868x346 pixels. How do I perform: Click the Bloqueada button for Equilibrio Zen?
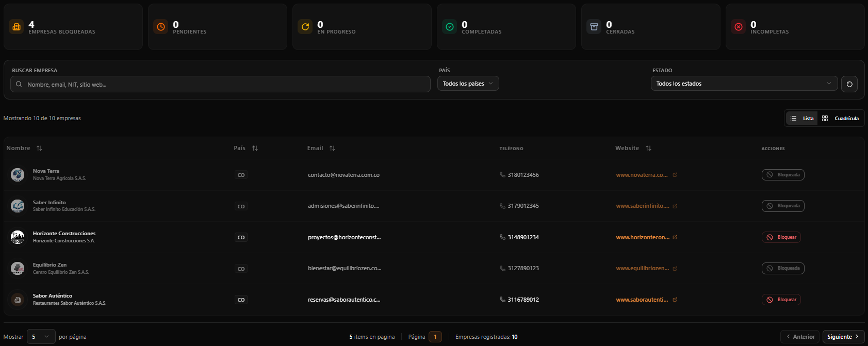tap(783, 268)
